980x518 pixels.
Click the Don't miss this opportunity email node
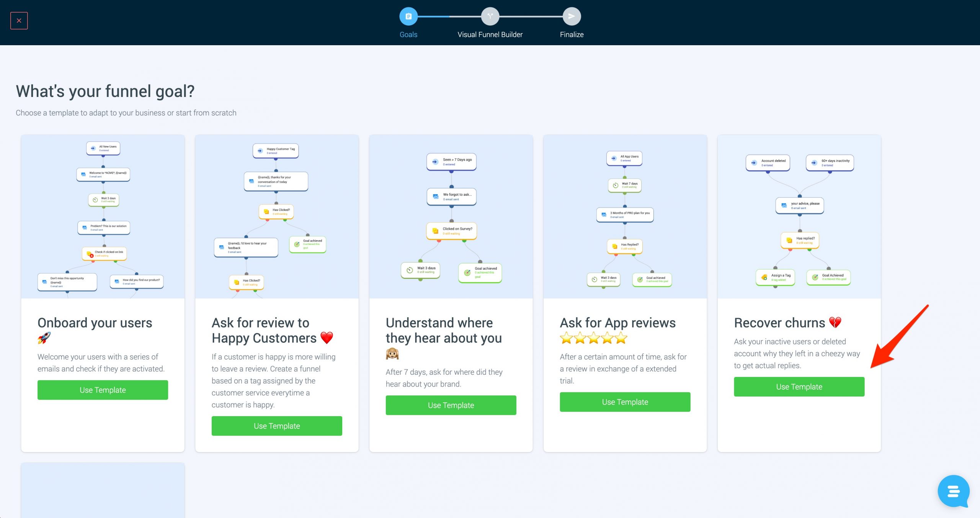(67, 282)
